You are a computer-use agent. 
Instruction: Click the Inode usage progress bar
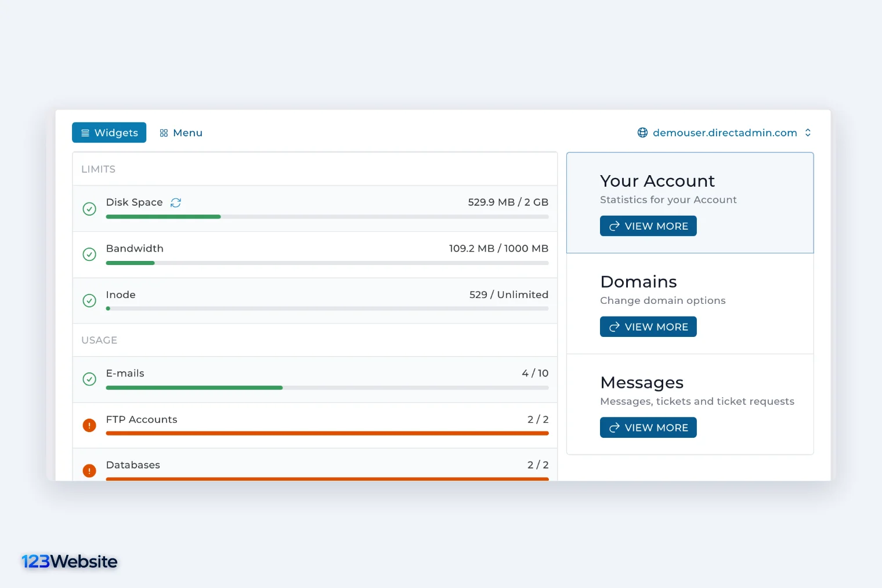(x=327, y=309)
